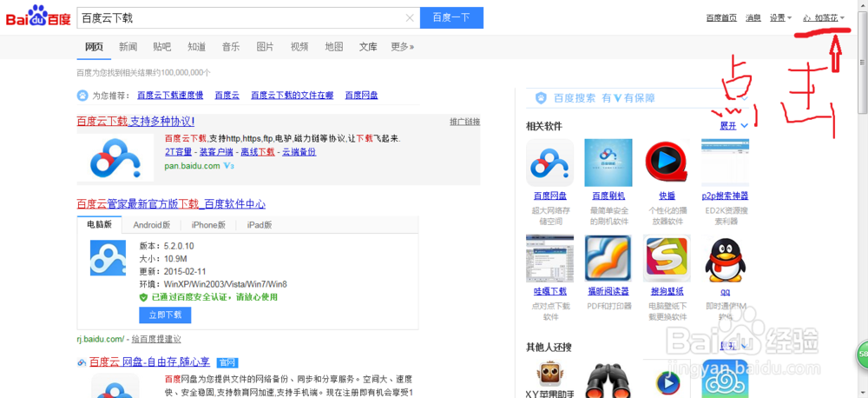This screenshot has width=868, height=398.
Task: Click the 装客户端 link
Action: pyautogui.click(x=216, y=152)
